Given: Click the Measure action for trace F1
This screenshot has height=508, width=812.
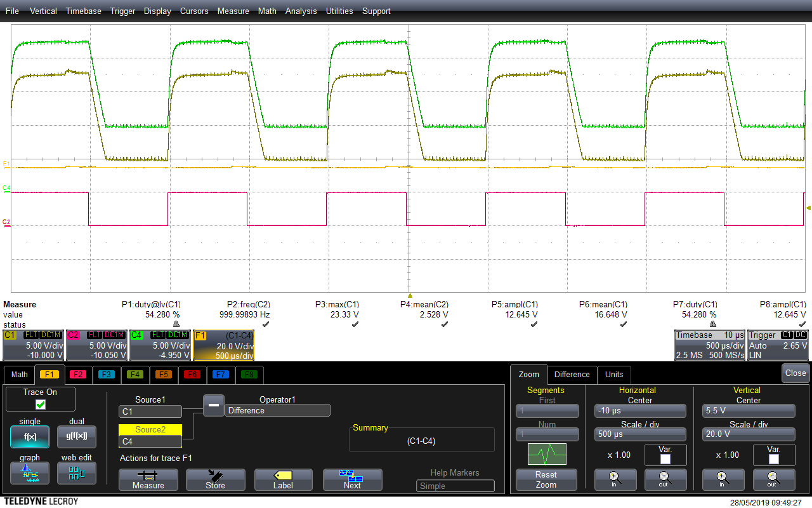Looking at the screenshot, I should tap(148, 479).
